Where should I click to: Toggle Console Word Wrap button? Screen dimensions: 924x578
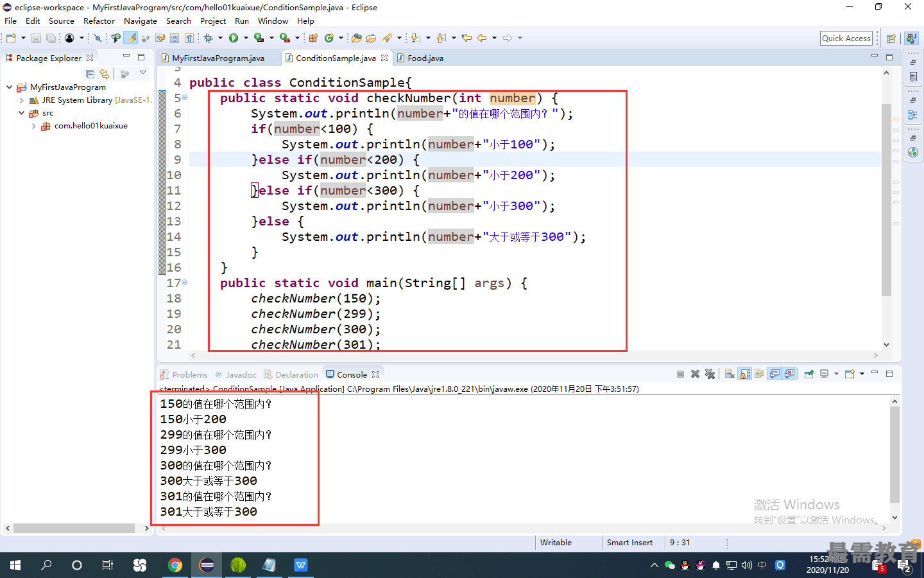tap(760, 374)
